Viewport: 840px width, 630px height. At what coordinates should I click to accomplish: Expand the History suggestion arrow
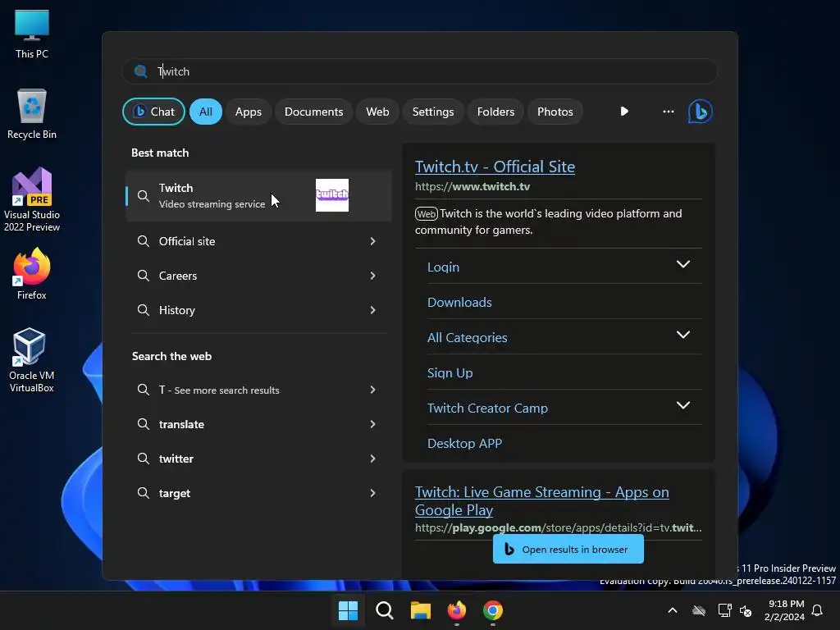(x=373, y=310)
